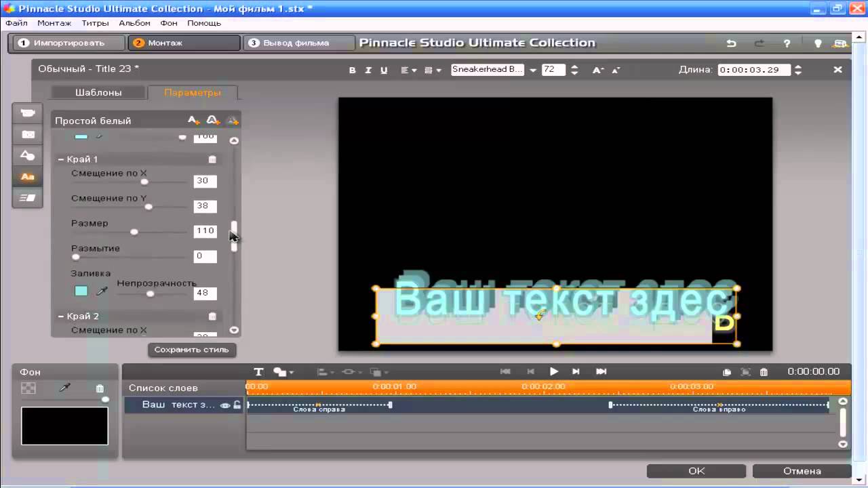Go to step 1 Импортировать
The height and width of the screenshot is (488, 868).
(68, 43)
